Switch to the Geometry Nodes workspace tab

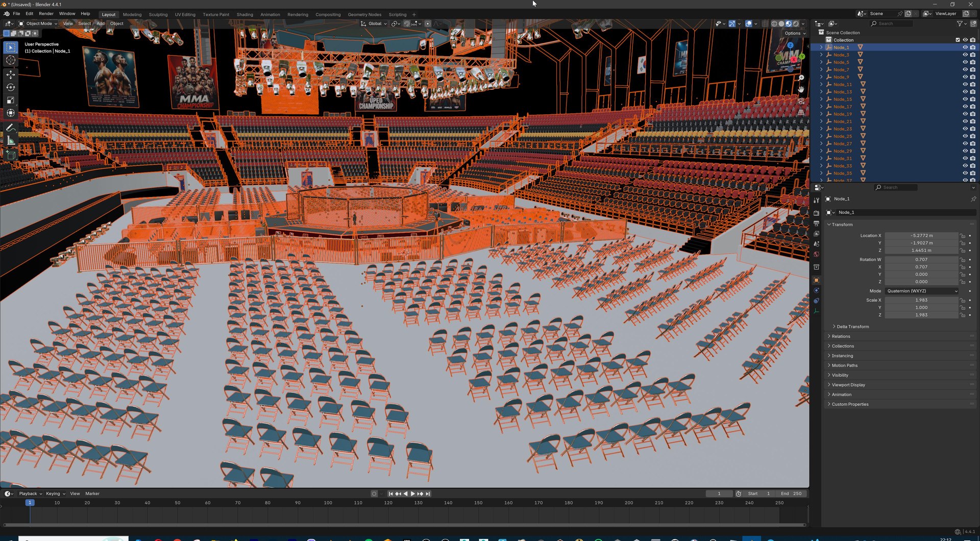pyautogui.click(x=364, y=14)
